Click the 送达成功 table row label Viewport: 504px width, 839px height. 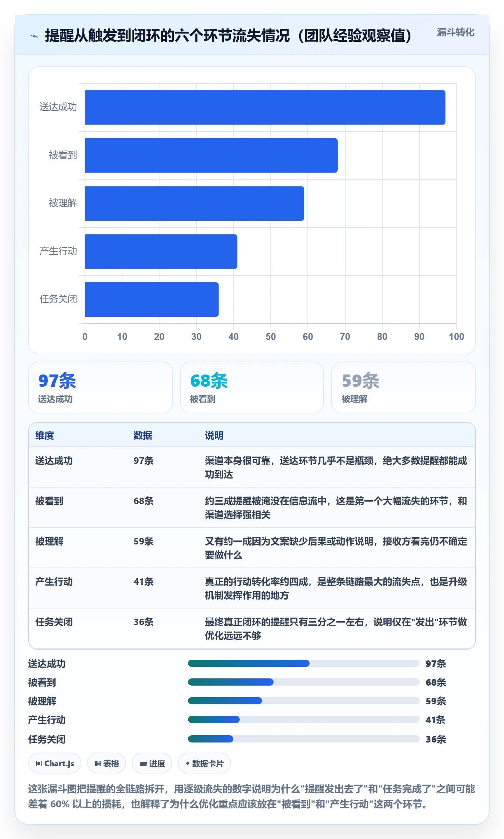[54, 461]
